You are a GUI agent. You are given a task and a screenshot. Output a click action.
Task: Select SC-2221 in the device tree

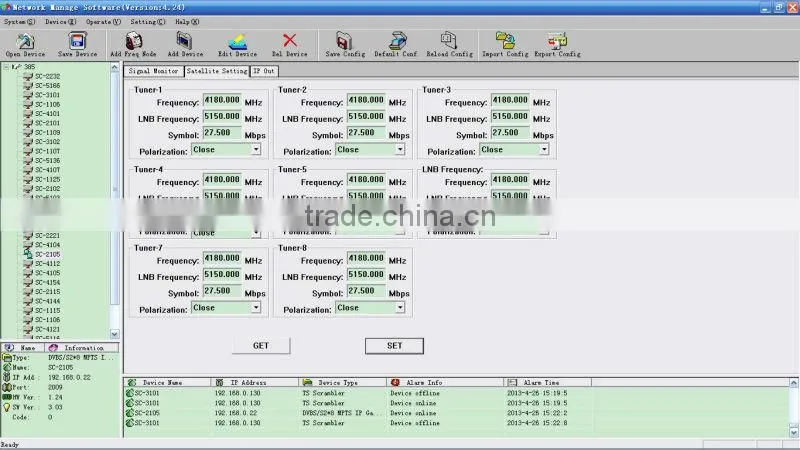tap(47, 236)
